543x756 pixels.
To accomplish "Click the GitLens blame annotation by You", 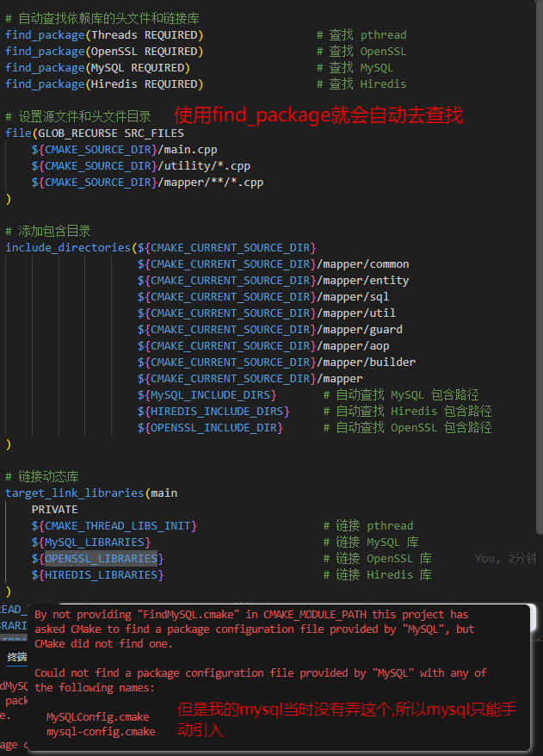I will pyautogui.click(x=506, y=559).
